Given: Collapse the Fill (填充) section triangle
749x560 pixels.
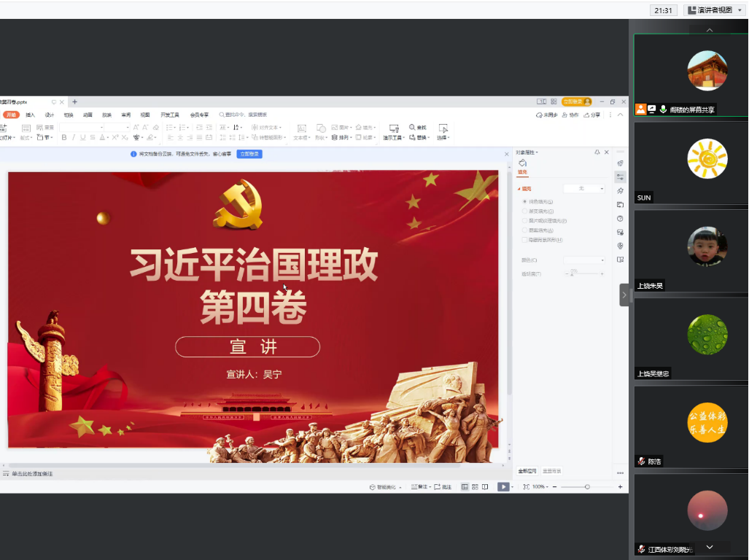Looking at the screenshot, I should tap(519, 189).
